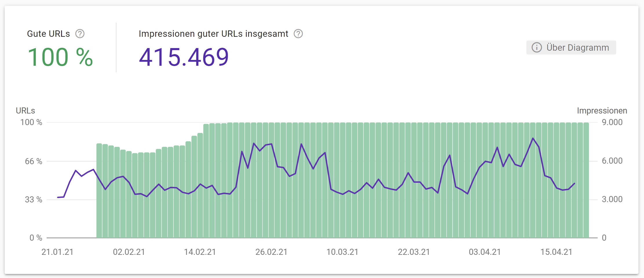
Task: Click the question mark tooltip next to Gute URLs
Action: click(x=80, y=34)
